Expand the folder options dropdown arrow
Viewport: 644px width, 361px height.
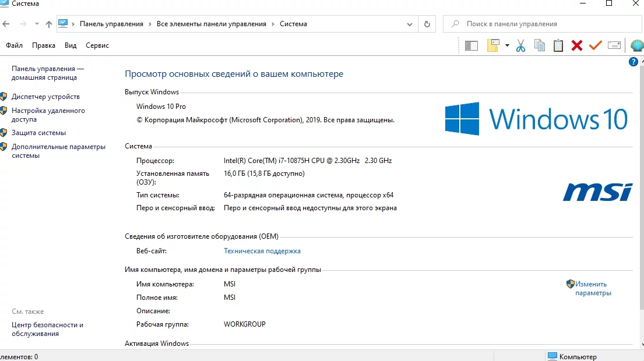pyautogui.click(x=508, y=45)
